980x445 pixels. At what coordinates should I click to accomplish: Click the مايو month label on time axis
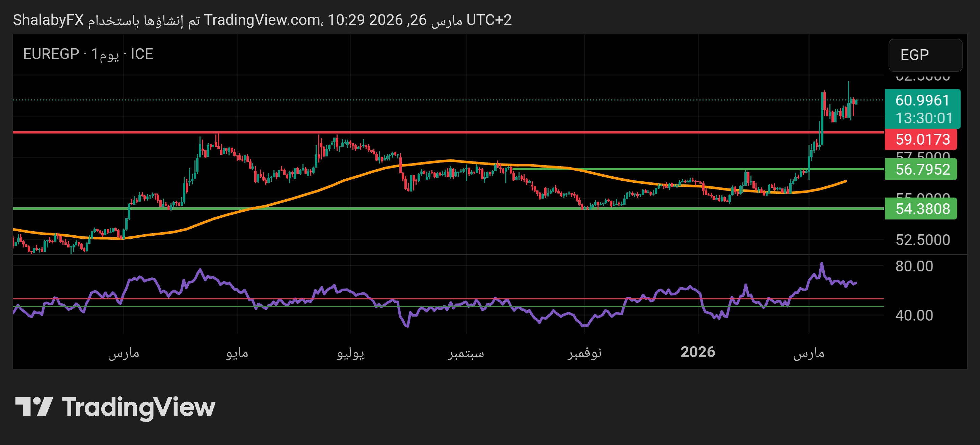(x=237, y=353)
